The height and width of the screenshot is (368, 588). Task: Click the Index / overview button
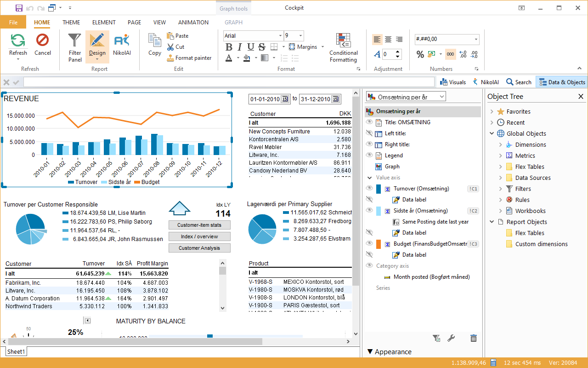199,236
